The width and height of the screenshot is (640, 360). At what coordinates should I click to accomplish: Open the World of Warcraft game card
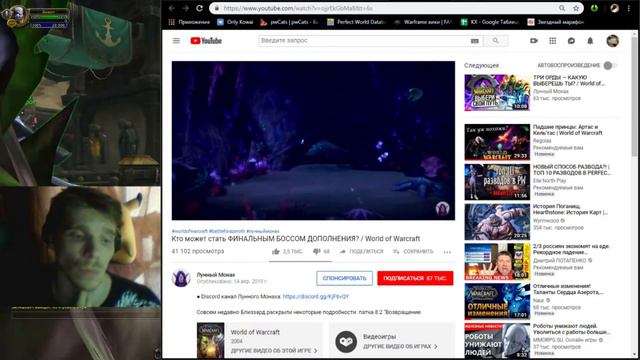pos(259,341)
